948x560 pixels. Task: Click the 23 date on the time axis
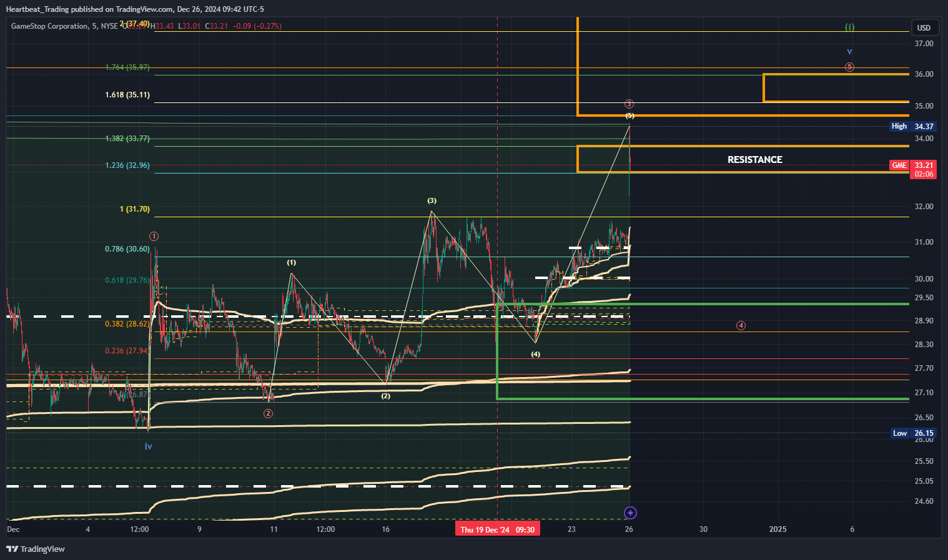pyautogui.click(x=571, y=529)
